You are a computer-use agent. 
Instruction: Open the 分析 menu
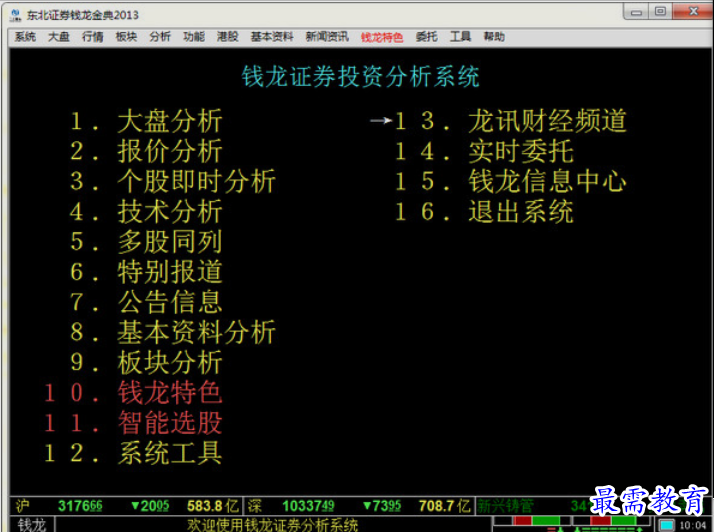(x=160, y=37)
